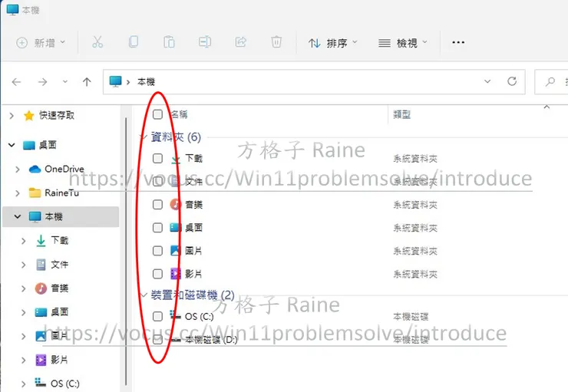Viewport: 568px width, 392px height.
Task: Open the 排序 sort menu
Action: click(333, 43)
